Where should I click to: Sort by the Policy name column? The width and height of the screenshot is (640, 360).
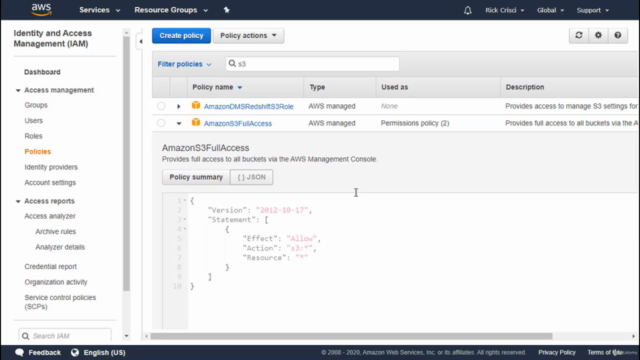coord(217,87)
